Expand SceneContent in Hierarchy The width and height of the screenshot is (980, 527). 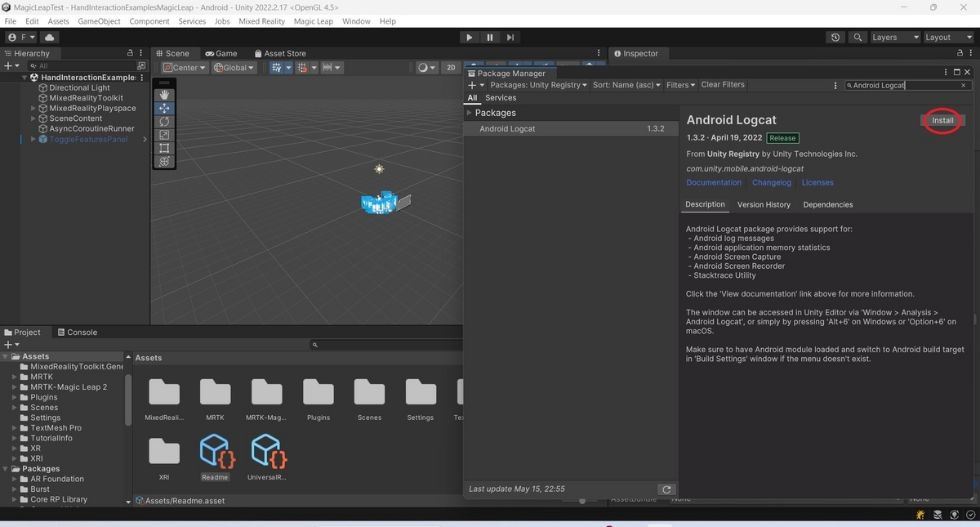point(33,118)
